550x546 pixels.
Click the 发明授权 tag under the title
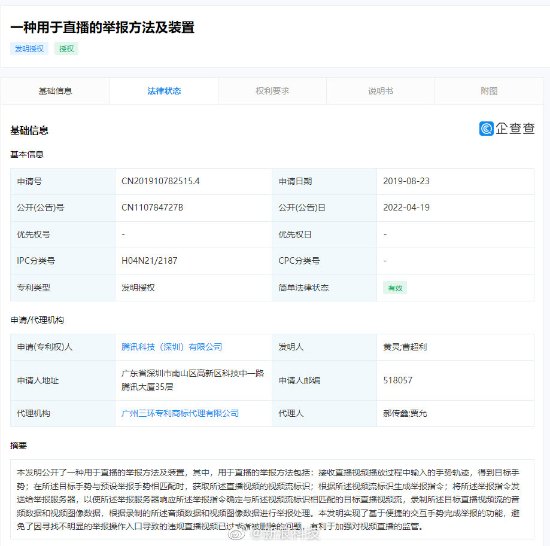29,49
